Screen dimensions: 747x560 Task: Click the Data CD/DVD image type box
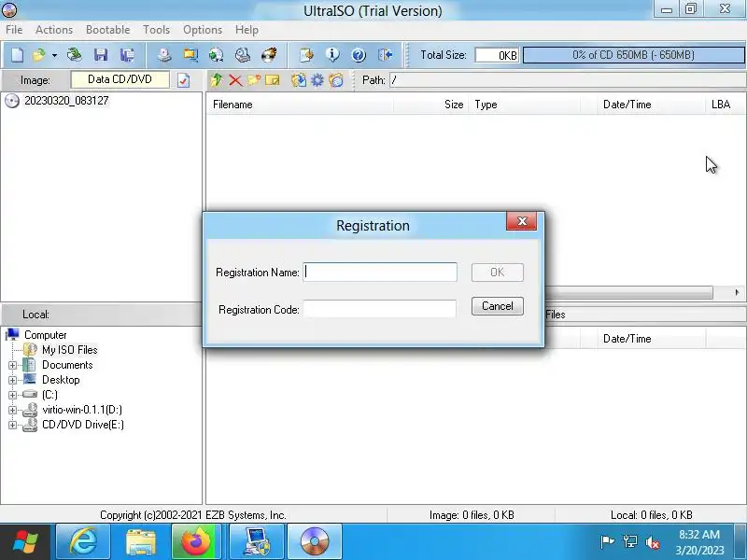120,79
